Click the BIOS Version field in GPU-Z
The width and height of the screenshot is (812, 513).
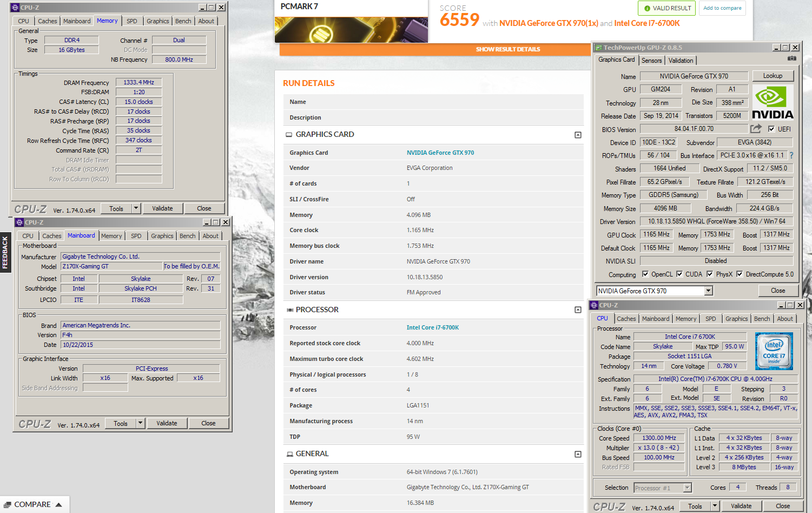(694, 129)
